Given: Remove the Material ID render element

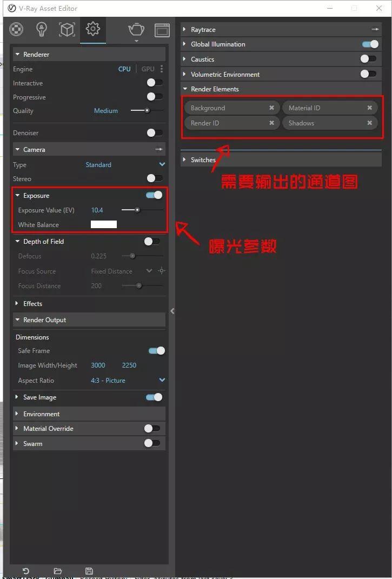Looking at the screenshot, I should [369, 108].
